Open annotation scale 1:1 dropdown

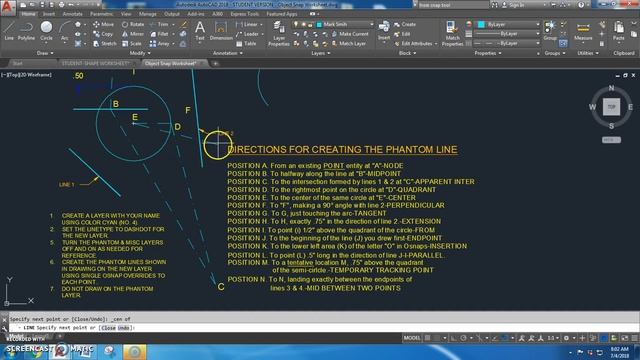click(553, 338)
